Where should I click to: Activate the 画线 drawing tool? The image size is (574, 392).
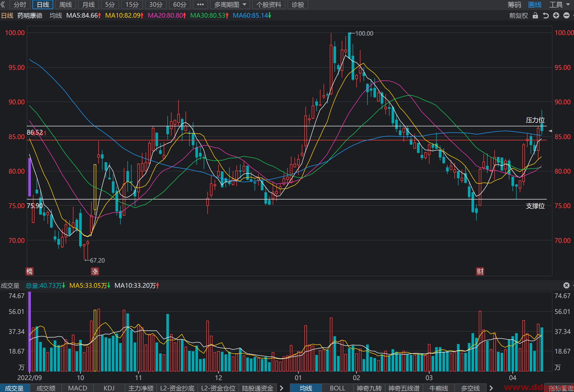535,4
